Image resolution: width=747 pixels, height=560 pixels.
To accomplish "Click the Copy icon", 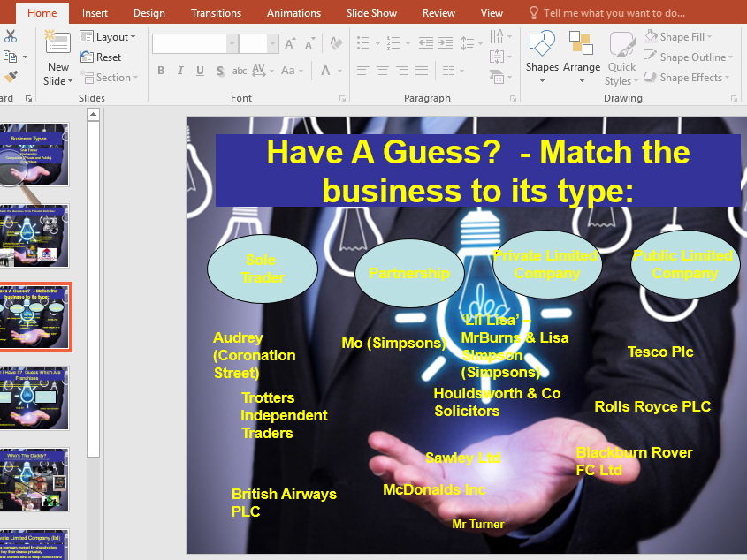I will point(10,57).
